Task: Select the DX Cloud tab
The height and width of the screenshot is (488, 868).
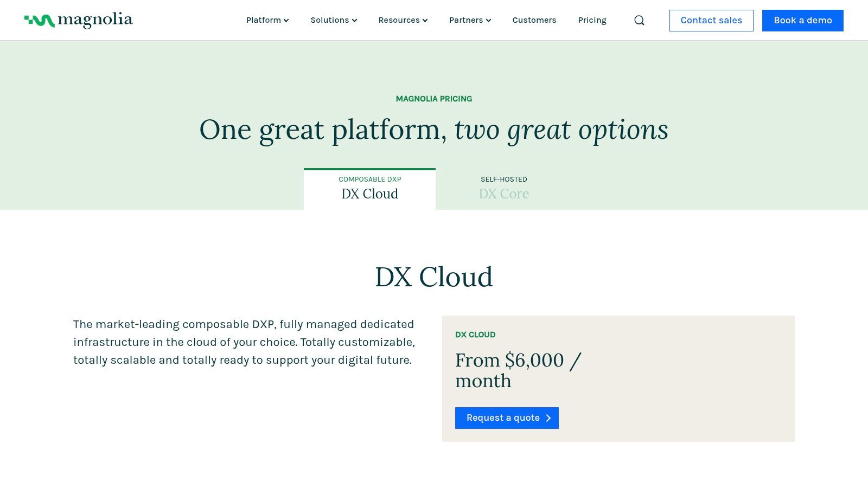Action: coord(369,189)
